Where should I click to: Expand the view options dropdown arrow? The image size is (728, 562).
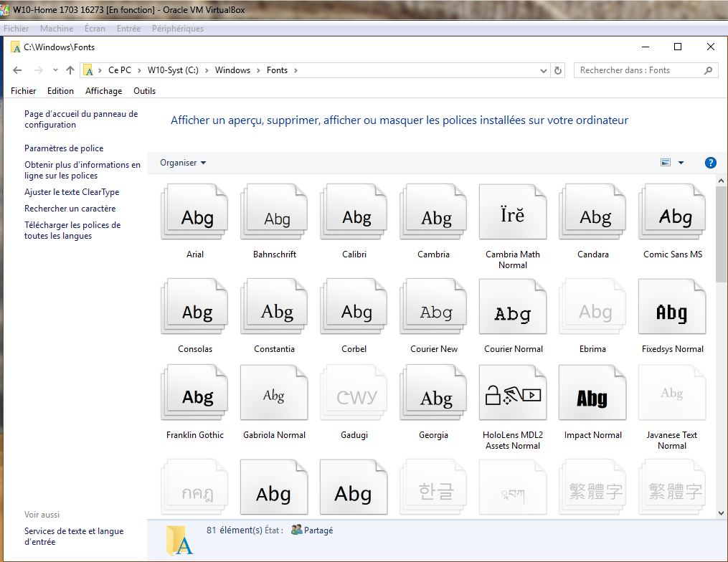pos(681,163)
